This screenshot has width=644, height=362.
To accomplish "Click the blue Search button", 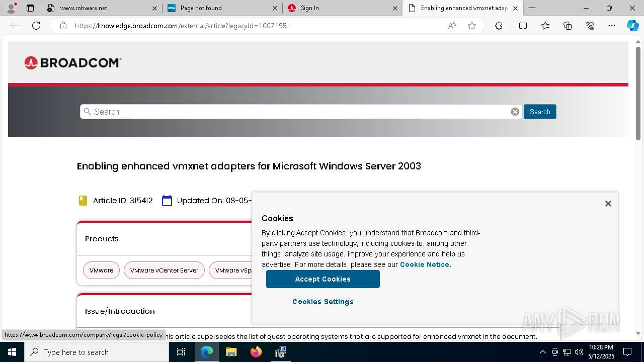I will 540,112.
